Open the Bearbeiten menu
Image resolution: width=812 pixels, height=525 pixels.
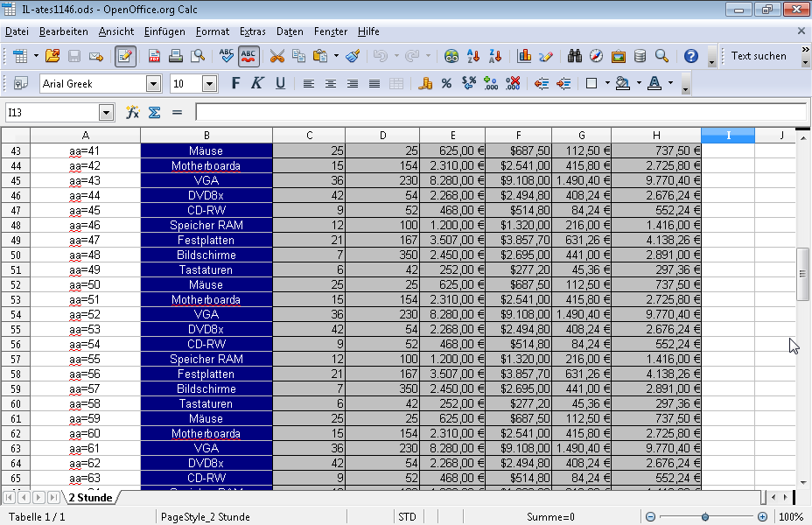[64, 31]
